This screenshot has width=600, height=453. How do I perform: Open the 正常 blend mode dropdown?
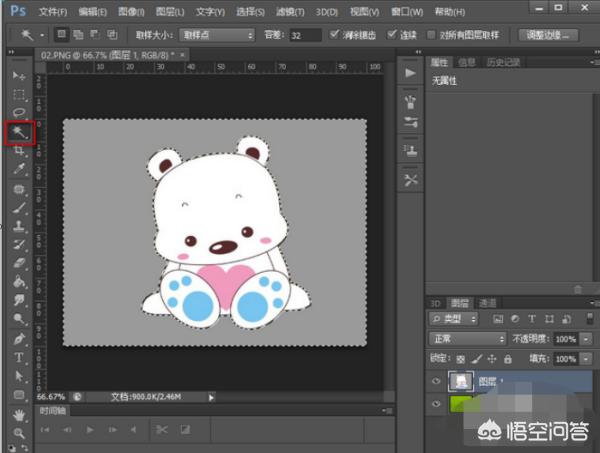468,339
